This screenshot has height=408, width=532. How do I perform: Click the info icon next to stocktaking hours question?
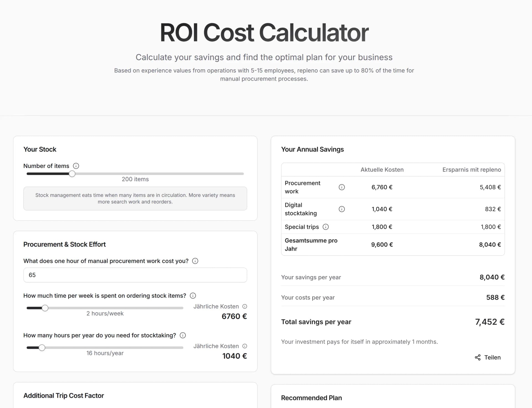(183, 335)
